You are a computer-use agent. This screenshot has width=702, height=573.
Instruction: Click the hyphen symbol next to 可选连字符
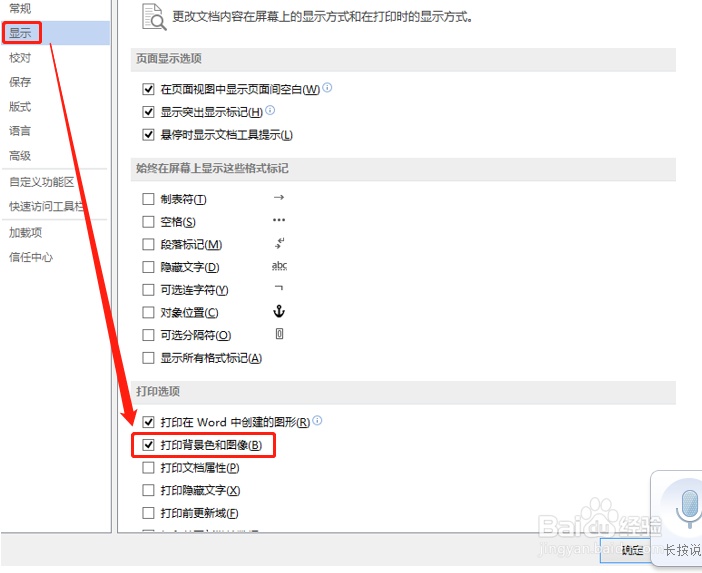(279, 288)
